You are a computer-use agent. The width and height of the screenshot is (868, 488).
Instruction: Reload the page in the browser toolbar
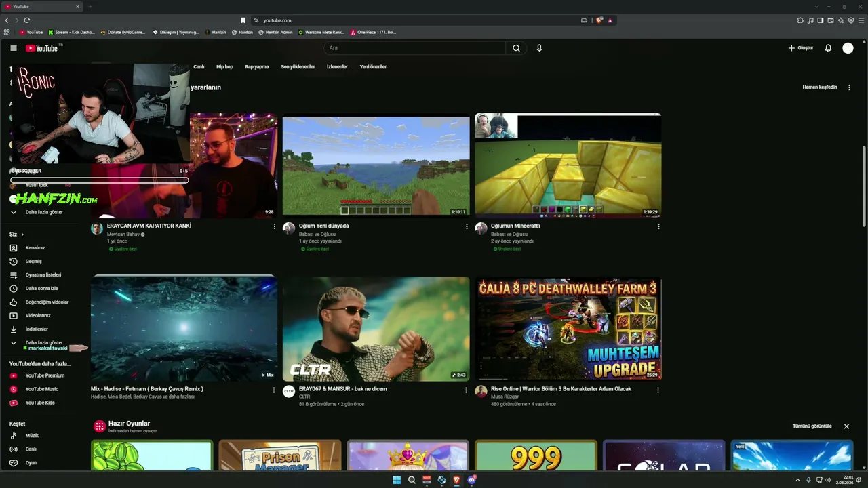[x=27, y=20]
